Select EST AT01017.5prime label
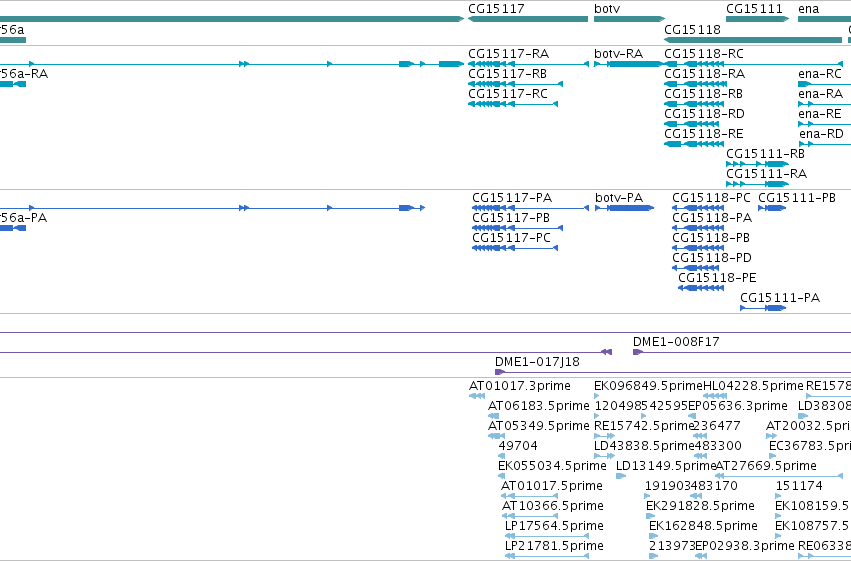This screenshot has width=851, height=561. pos(551,487)
